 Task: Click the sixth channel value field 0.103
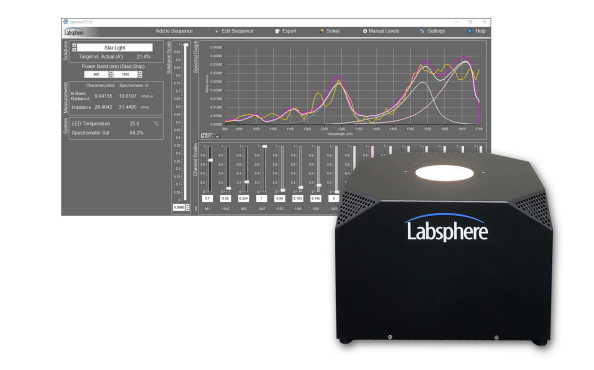298,198
